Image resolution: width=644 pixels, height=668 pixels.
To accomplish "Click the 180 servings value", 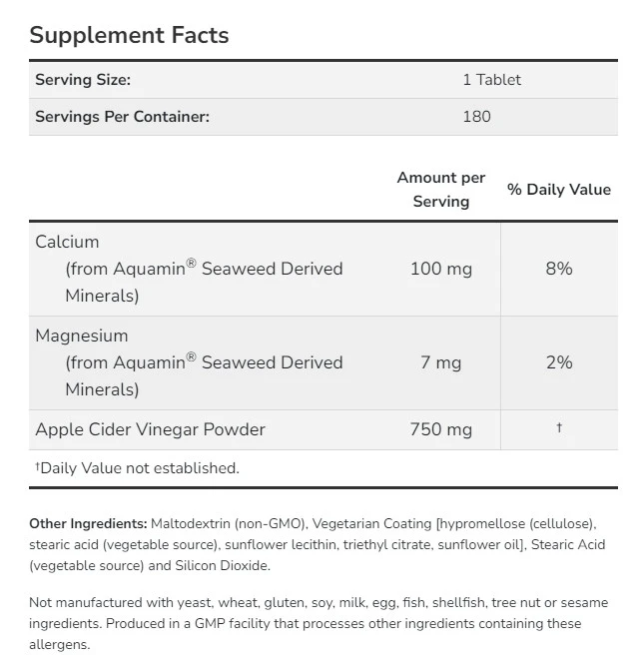I will pos(477,117).
